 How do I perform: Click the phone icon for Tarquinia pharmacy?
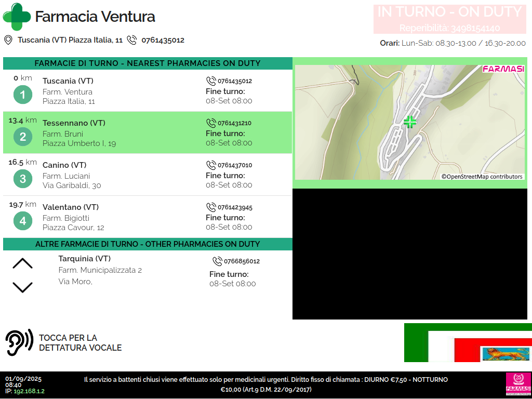217,261
